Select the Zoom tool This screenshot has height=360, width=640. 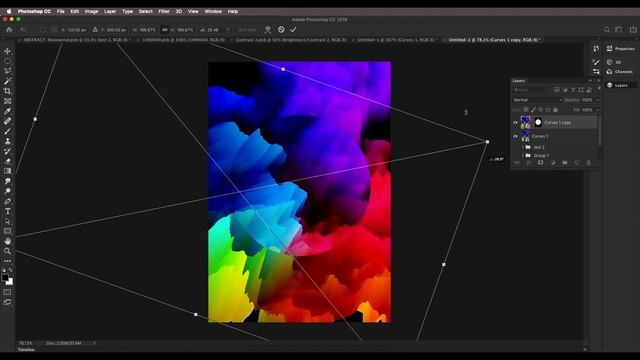click(7, 251)
